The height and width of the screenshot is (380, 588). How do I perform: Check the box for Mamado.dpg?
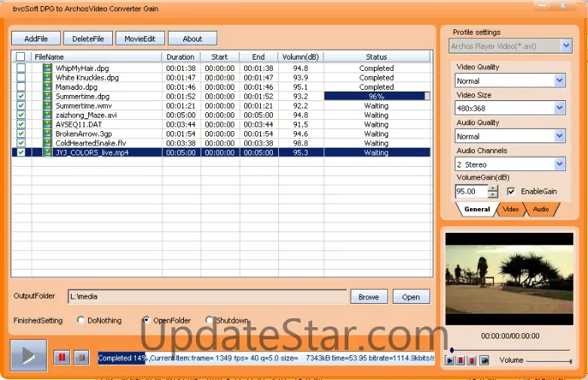[x=21, y=87]
